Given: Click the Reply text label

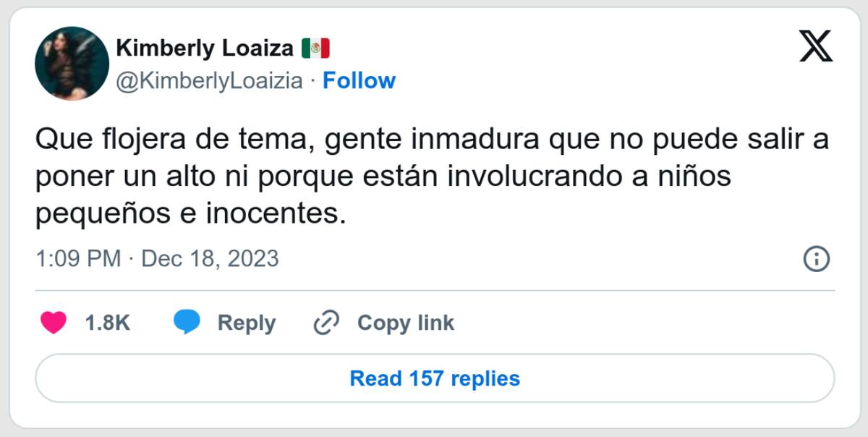Looking at the screenshot, I should (246, 323).
